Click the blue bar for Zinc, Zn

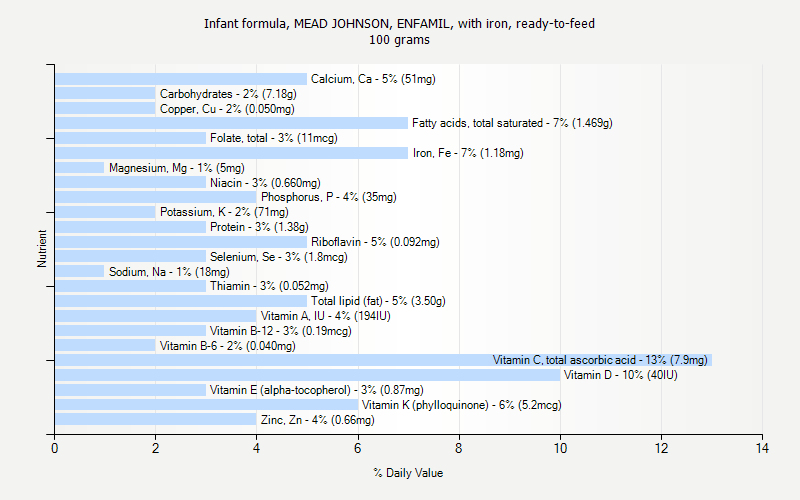pyautogui.click(x=156, y=420)
